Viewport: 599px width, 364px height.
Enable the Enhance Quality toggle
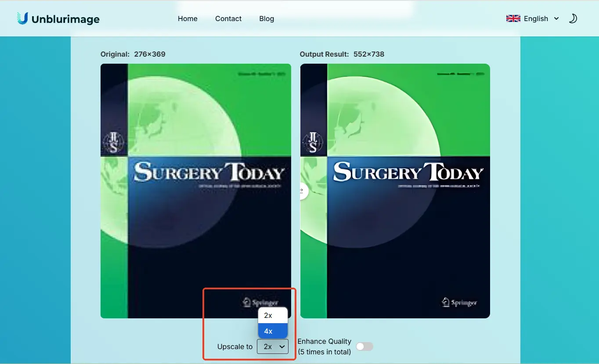364,346
